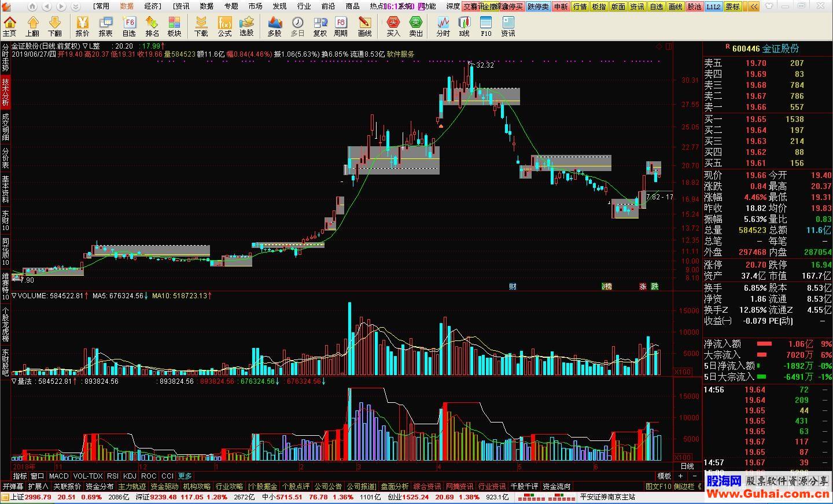Click green 卖出 sell icon
This screenshot has width=833, height=504.
coord(416,26)
